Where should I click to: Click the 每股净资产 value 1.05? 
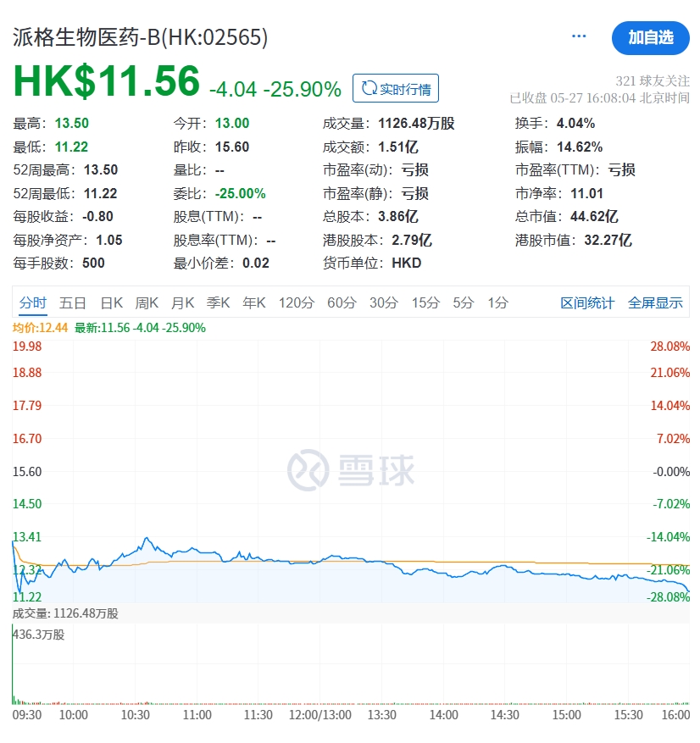click(109, 240)
